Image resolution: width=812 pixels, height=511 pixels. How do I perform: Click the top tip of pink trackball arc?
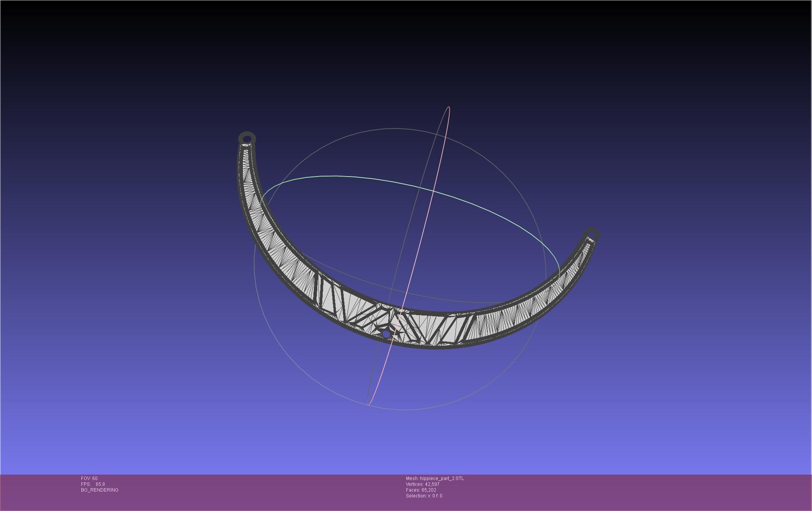point(449,107)
